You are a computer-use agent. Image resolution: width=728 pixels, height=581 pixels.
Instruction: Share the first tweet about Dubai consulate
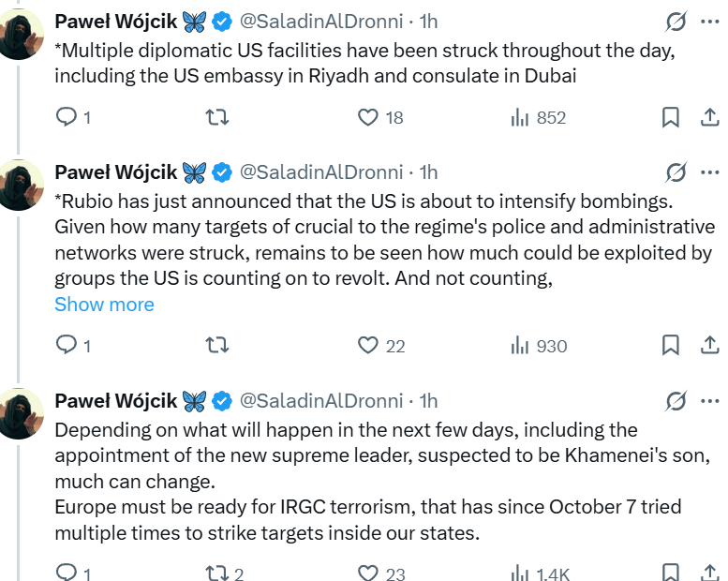coord(710,117)
